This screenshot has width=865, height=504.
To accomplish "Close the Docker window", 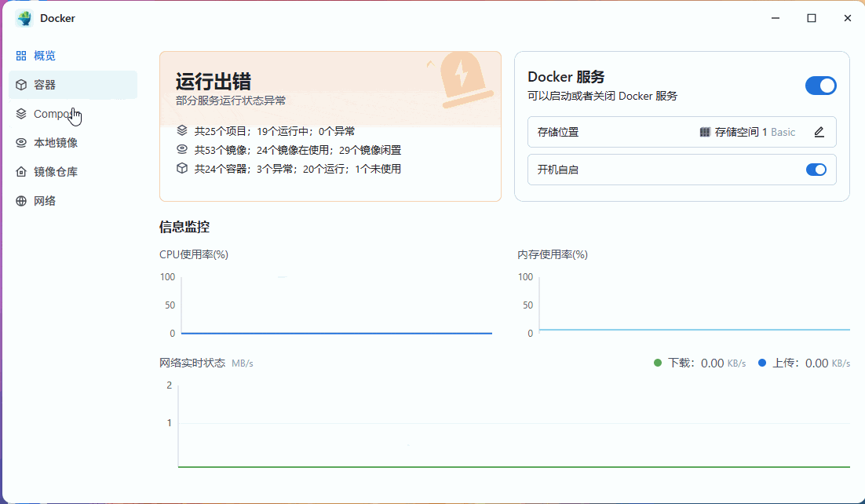I will pyautogui.click(x=848, y=18).
